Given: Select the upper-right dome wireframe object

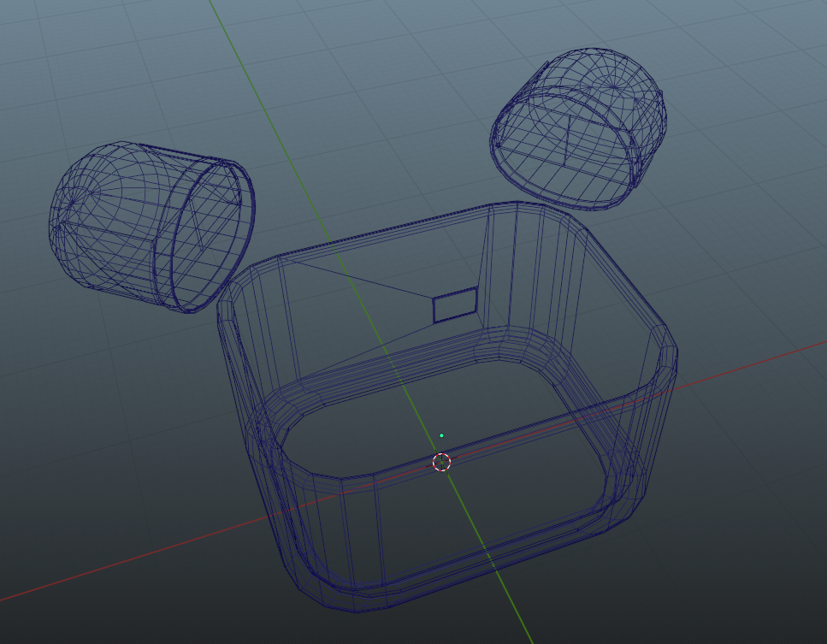Looking at the screenshot, I should [579, 128].
